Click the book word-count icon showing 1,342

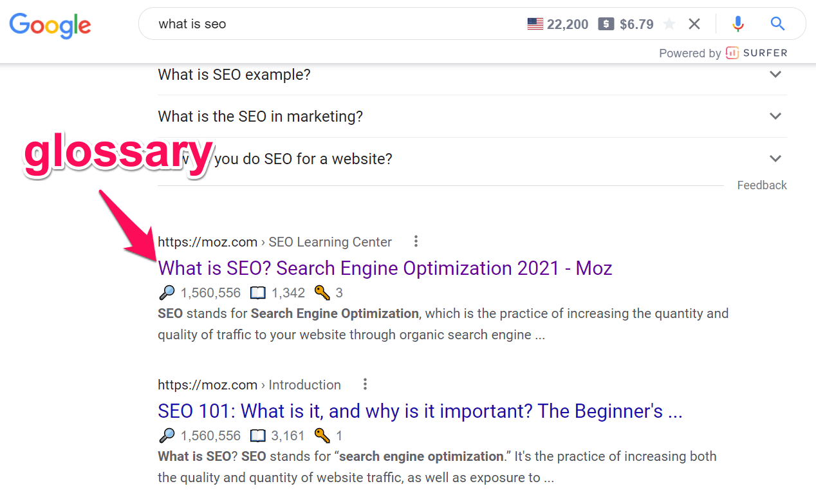257,293
